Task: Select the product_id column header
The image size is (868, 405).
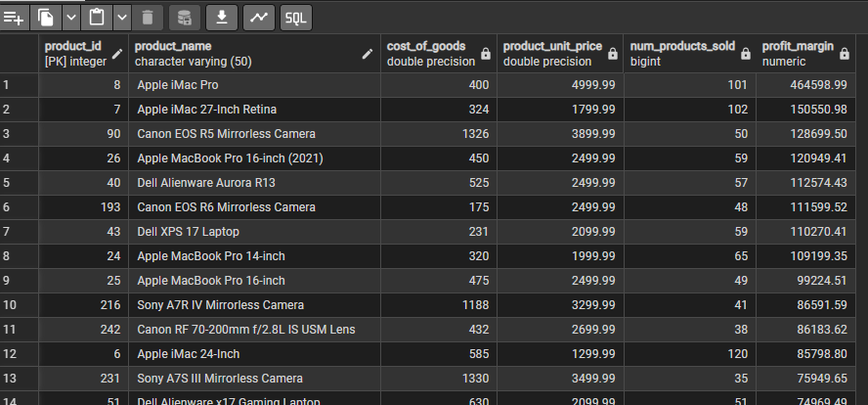Action: coord(84,54)
